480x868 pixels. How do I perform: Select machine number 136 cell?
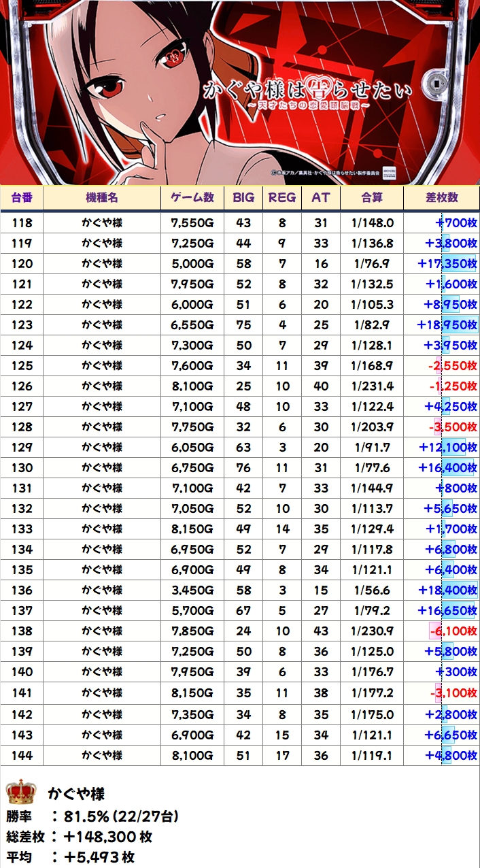(x=22, y=590)
